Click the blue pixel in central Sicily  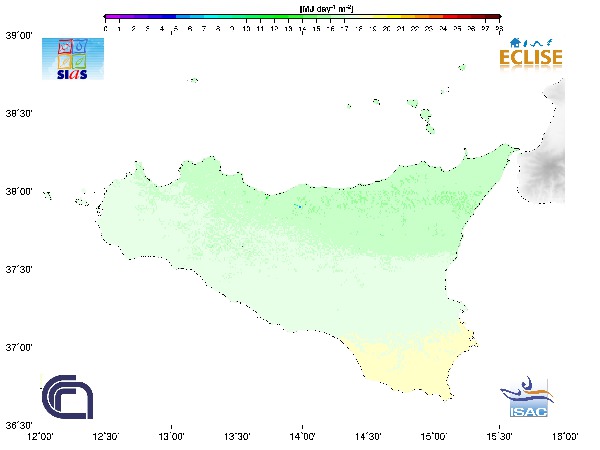(x=300, y=207)
